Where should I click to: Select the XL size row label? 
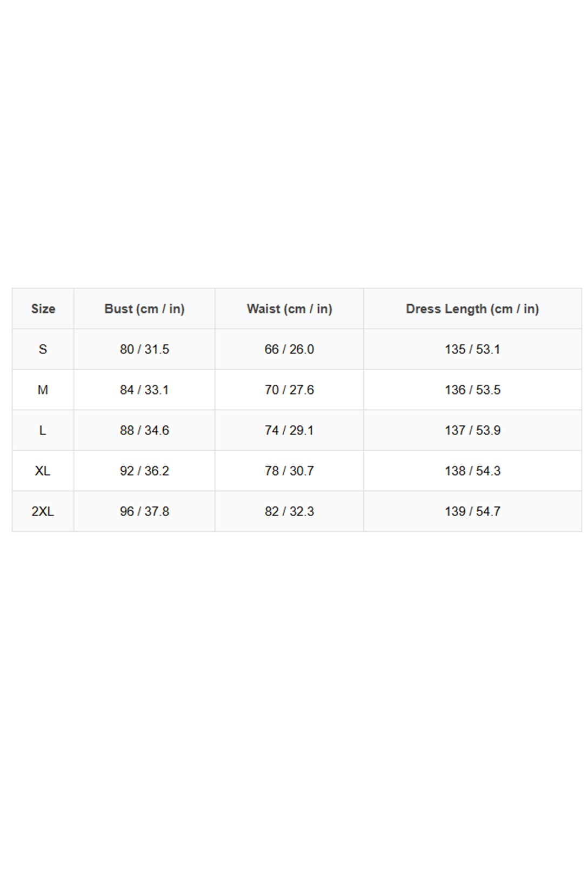(43, 471)
